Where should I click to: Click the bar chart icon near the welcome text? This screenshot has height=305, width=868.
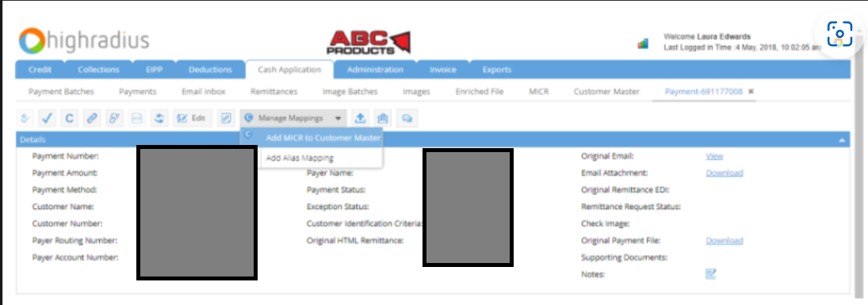[x=643, y=44]
